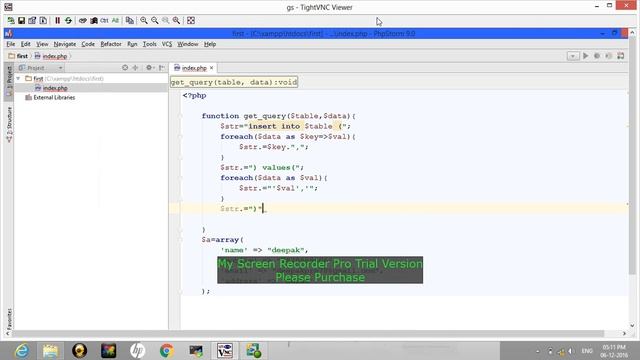Open the View menu in PhpStorm

(42, 44)
